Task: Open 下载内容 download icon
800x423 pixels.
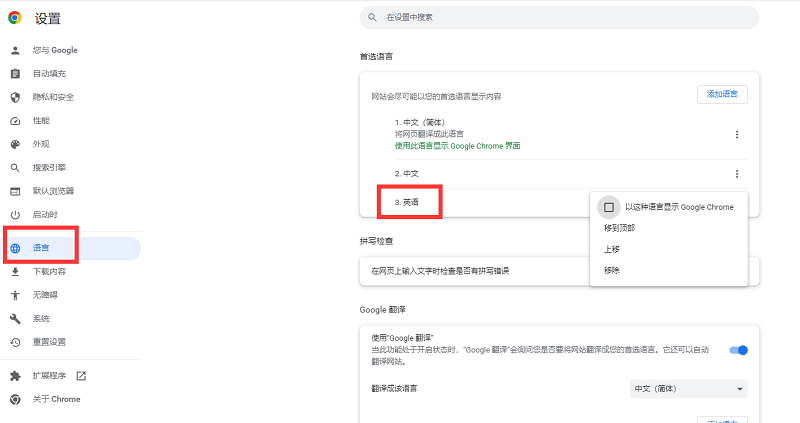Action: pos(15,271)
